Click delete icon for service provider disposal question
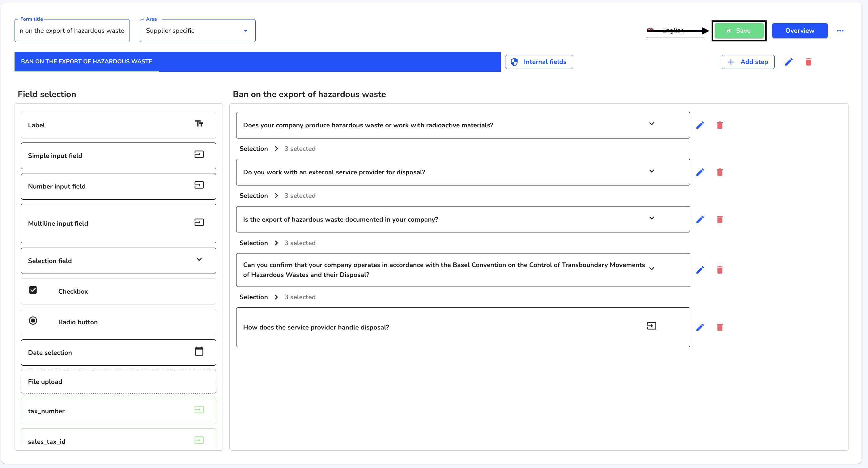Screen dimensions: 868x468 [721, 327]
